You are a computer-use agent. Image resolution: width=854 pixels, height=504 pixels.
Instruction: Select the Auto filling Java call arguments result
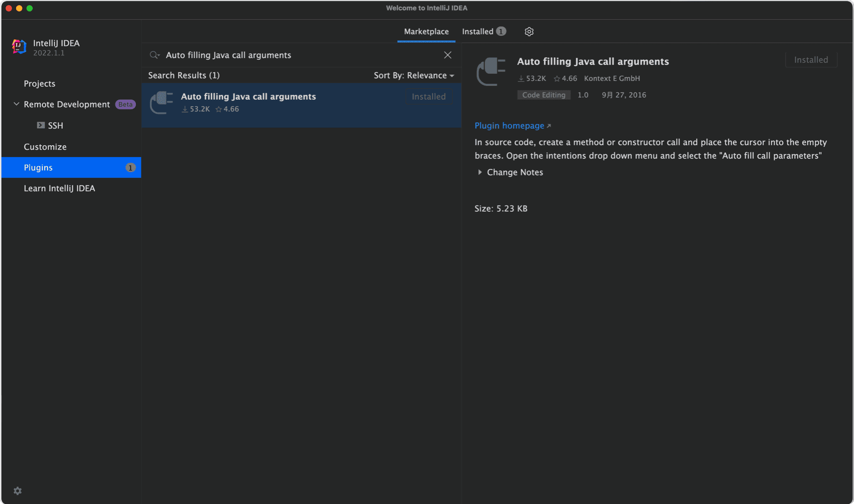[302, 105]
